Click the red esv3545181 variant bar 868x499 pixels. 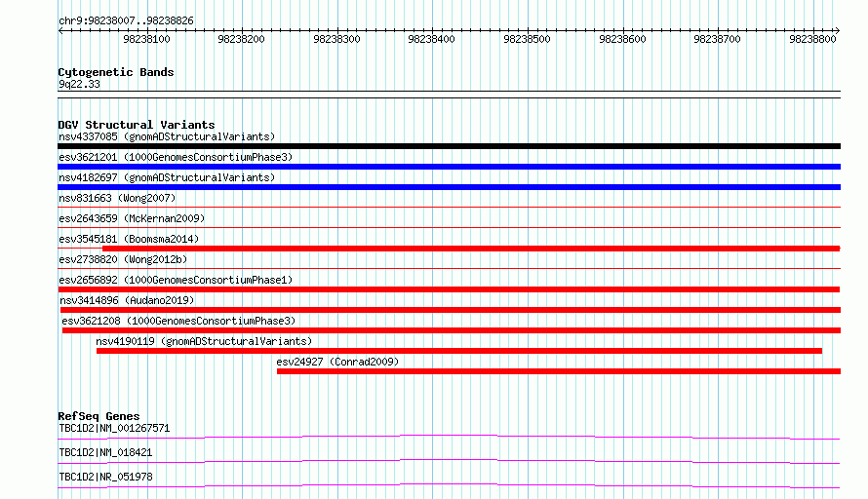pos(471,249)
